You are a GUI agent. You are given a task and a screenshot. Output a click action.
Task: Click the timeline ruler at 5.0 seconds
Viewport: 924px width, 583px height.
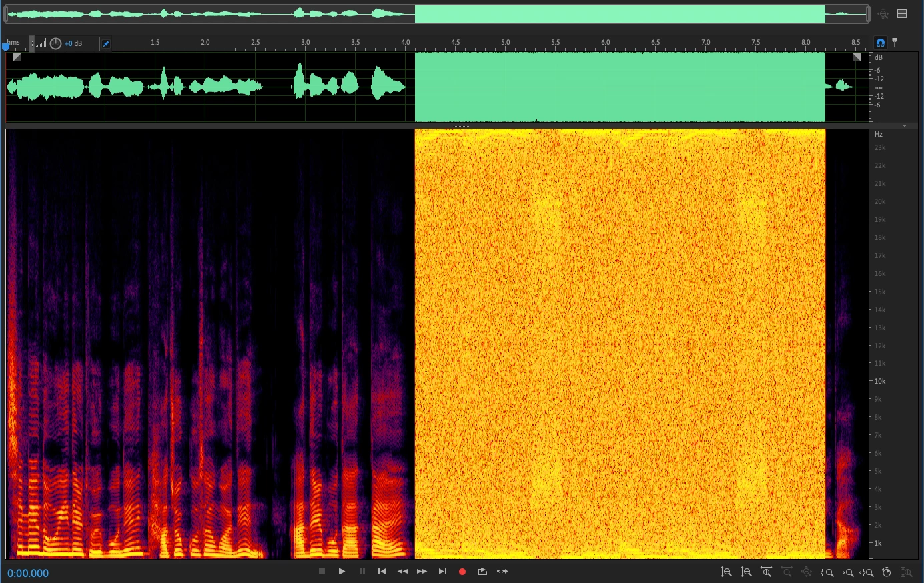tap(506, 43)
